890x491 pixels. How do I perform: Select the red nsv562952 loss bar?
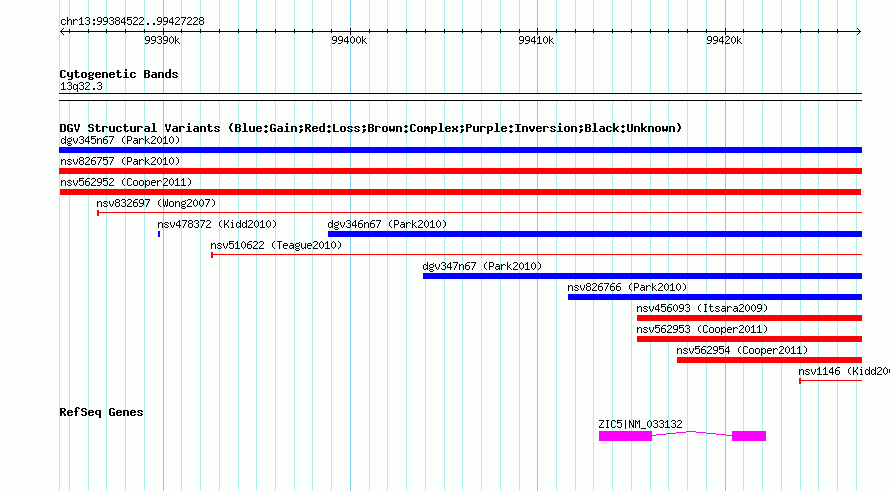tap(460, 192)
